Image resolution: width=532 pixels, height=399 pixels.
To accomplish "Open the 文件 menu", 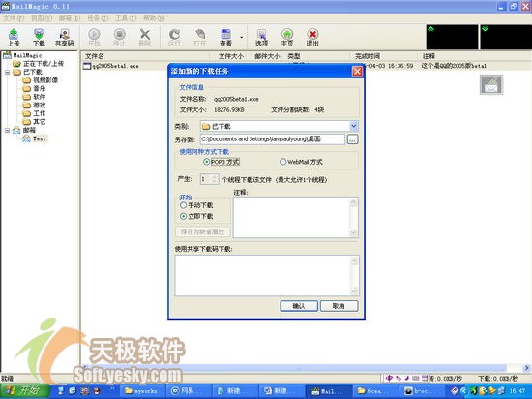I will 14,18.
